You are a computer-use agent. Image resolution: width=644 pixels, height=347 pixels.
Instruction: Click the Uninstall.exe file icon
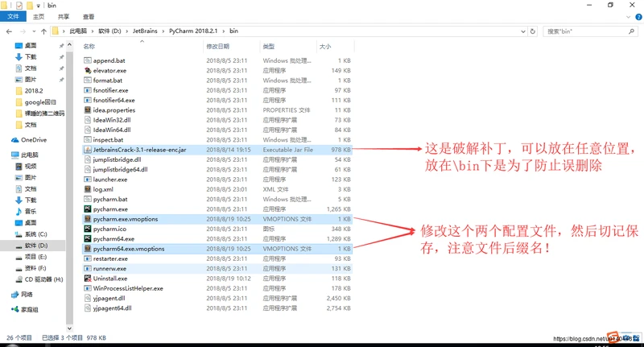88,278
